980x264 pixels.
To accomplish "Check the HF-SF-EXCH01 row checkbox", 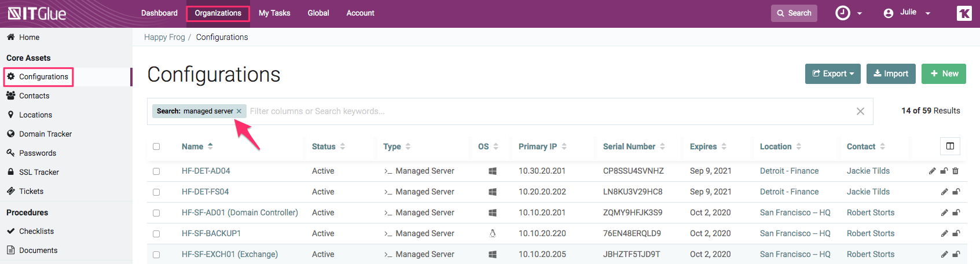I will coord(156,255).
